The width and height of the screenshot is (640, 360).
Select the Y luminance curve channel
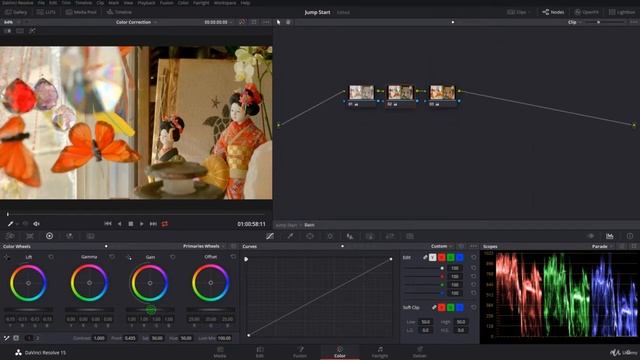(433, 257)
